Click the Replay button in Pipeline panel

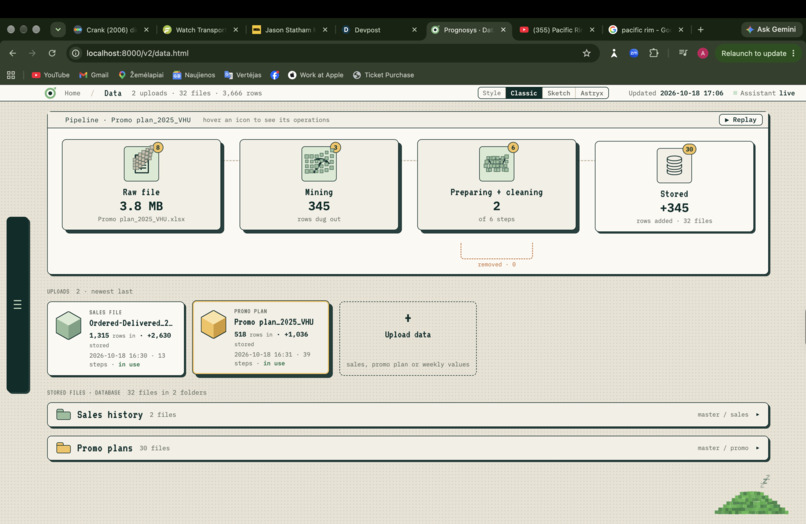click(x=740, y=120)
